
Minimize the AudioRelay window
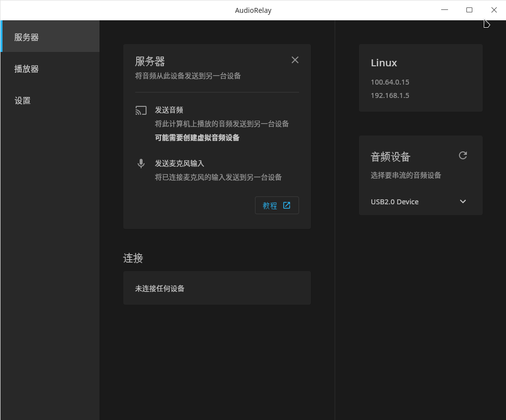coord(445,10)
